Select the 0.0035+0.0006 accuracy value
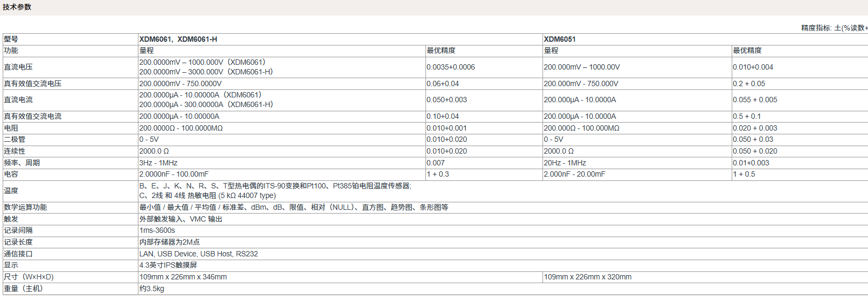This screenshot has height=296, width=868. tap(451, 67)
